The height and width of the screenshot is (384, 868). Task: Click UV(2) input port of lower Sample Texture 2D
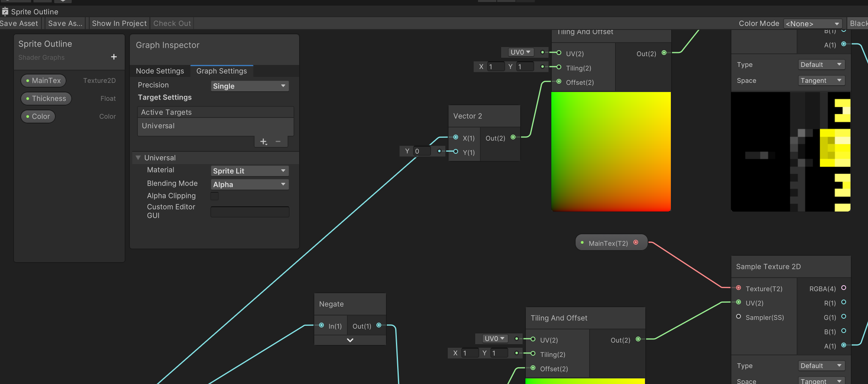click(x=739, y=302)
